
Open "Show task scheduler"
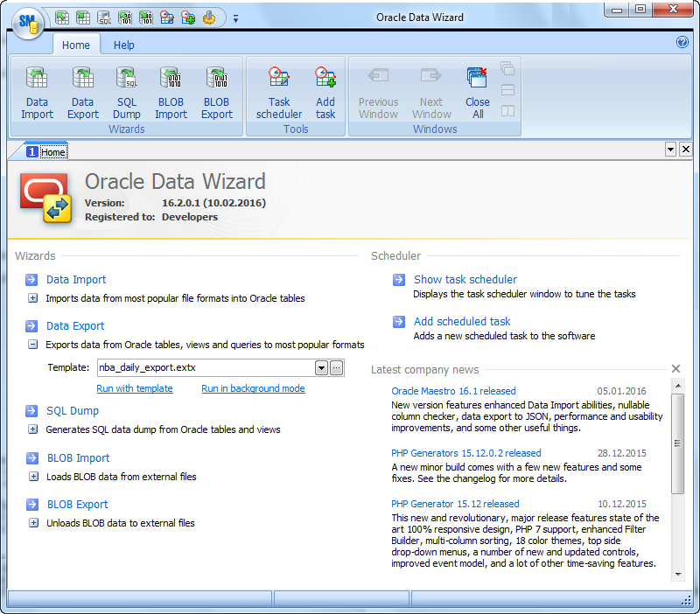(465, 279)
